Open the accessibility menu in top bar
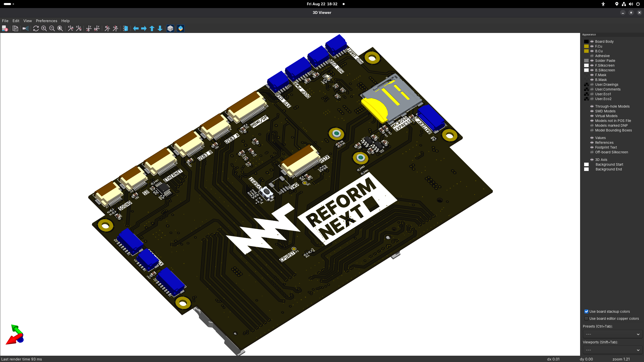Viewport: 644px width, 362px height. (603, 4)
